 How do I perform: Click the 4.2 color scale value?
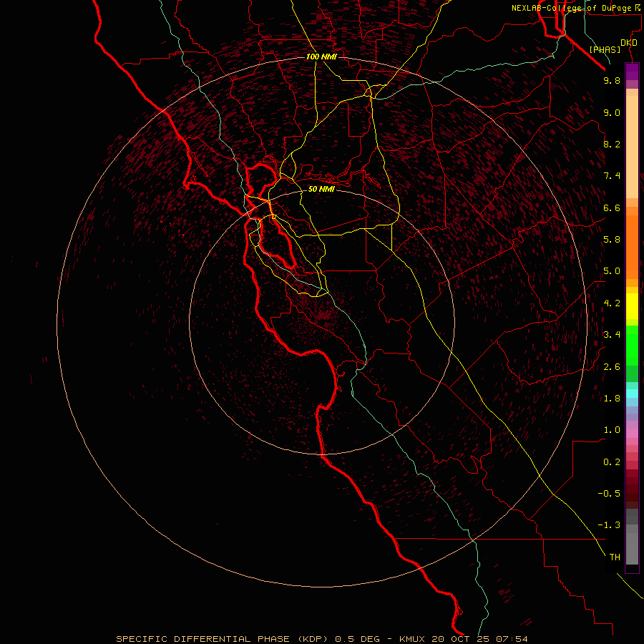[x=612, y=303]
